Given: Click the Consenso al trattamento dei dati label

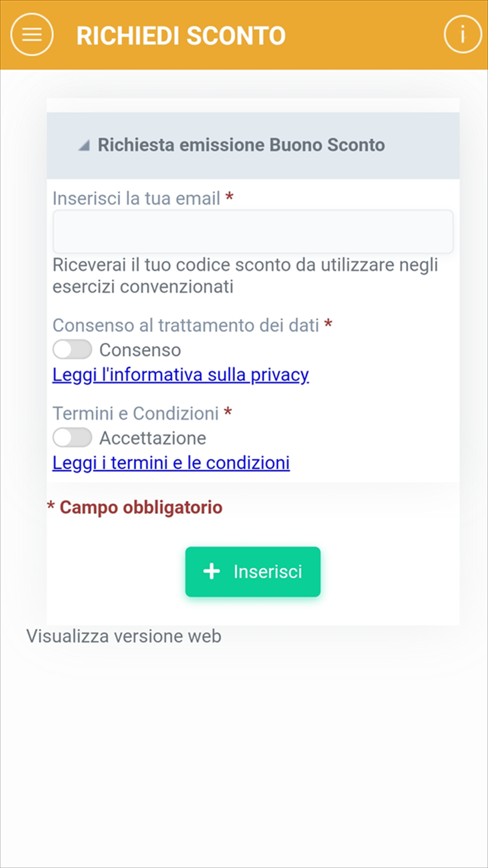Looking at the screenshot, I should [186, 325].
